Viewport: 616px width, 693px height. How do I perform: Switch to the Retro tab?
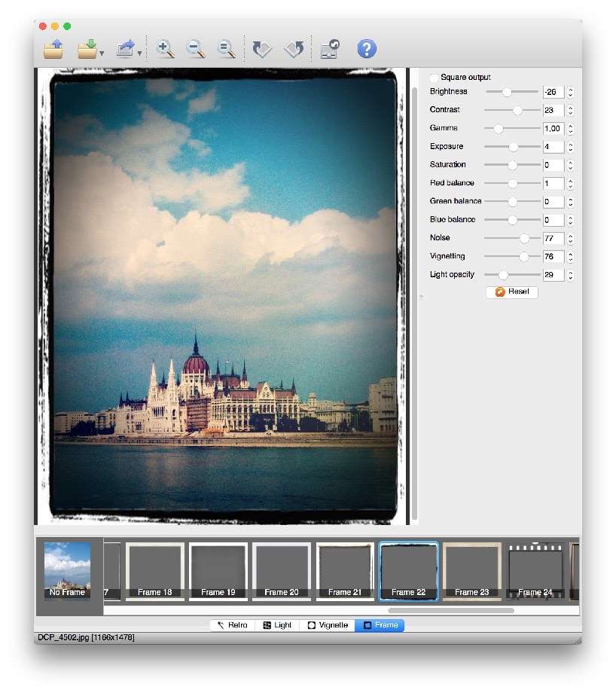coord(232,625)
